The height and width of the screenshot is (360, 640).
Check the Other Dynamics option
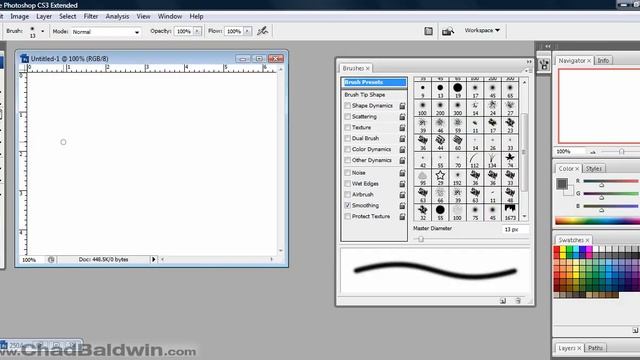(347, 160)
